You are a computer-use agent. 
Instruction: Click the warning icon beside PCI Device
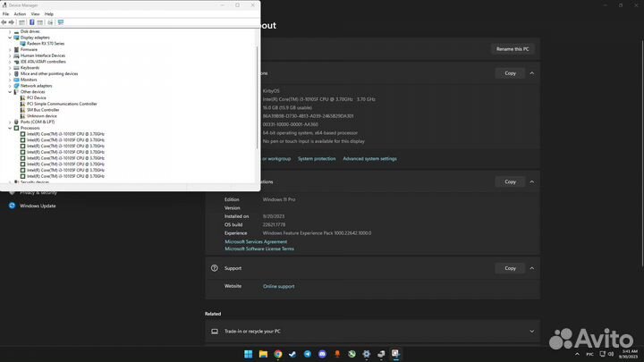[x=22, y=97]
